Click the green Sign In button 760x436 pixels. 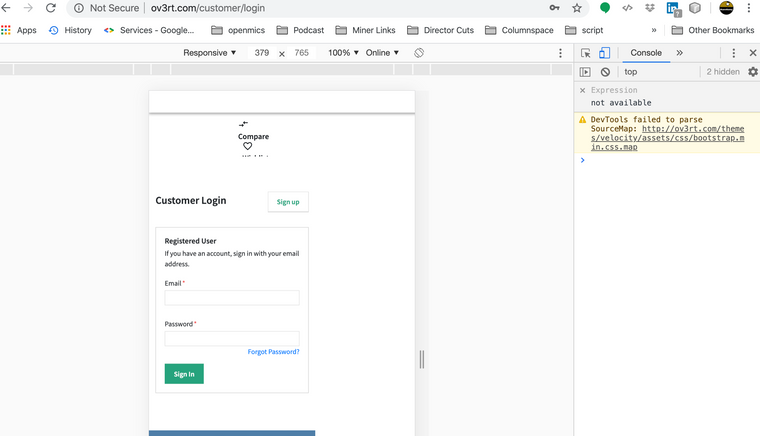[x=184, y=374]
